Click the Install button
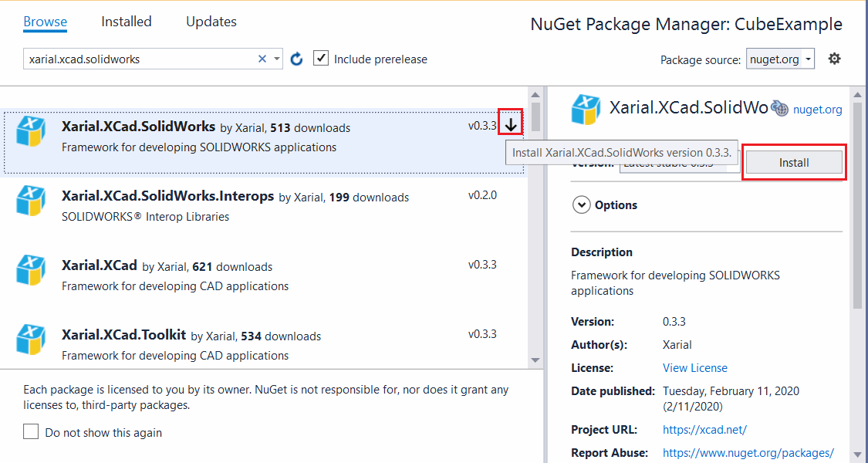Viewport: 868px width, 463px height. (794, 163)
